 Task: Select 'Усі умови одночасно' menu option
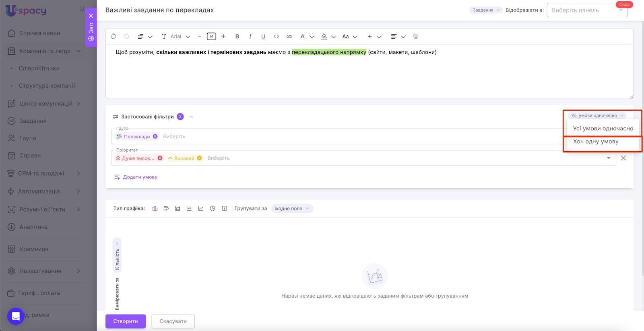(603, 129)
